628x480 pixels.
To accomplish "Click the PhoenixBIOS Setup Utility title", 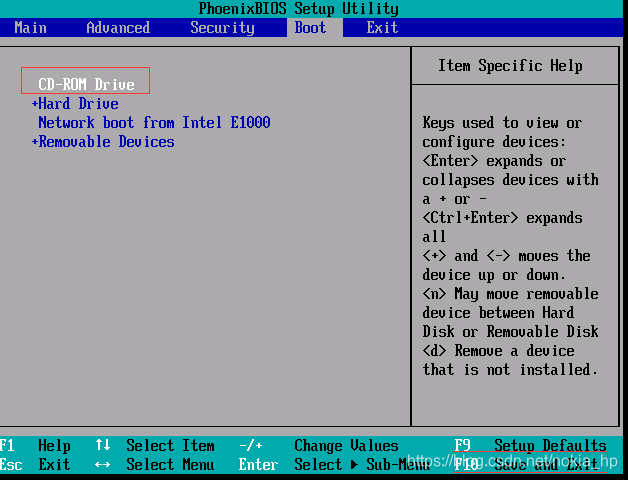I will (x=298, y=8).
